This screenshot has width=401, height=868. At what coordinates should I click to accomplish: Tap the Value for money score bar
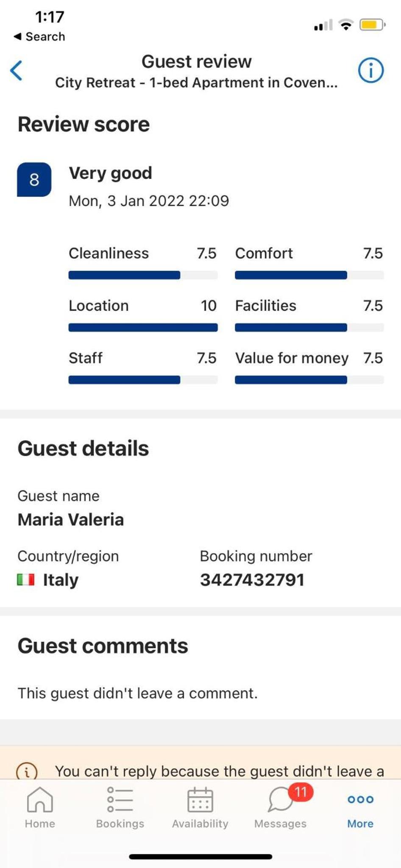309,380
